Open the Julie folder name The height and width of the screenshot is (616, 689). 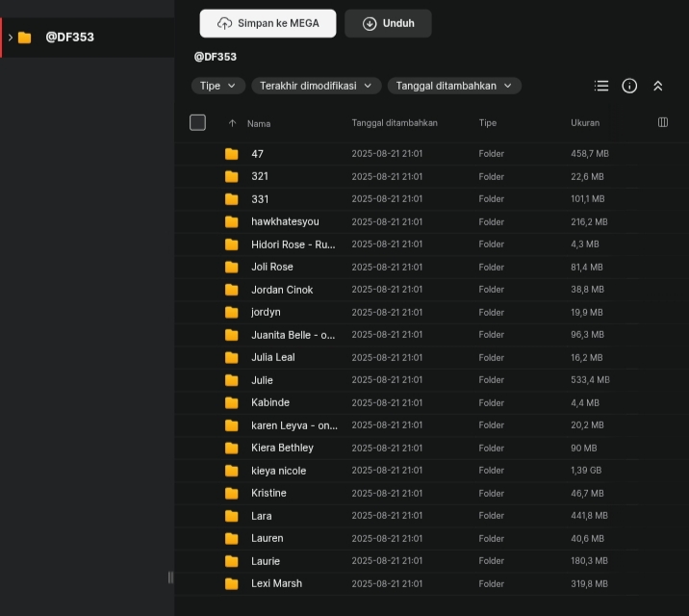click(x=262, y=380)
